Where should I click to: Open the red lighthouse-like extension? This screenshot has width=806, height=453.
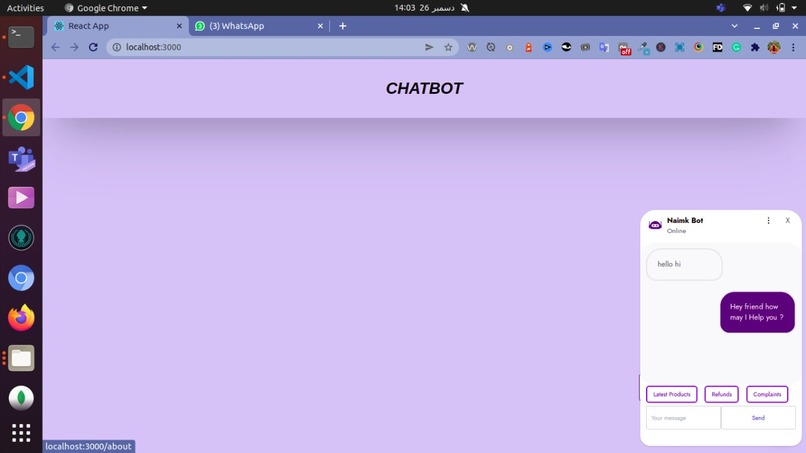pyautogui.click(x=528, y=47)
